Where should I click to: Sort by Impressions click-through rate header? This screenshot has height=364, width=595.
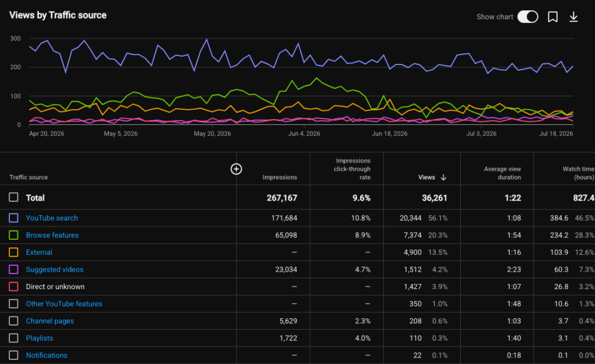tap(352, 169)
